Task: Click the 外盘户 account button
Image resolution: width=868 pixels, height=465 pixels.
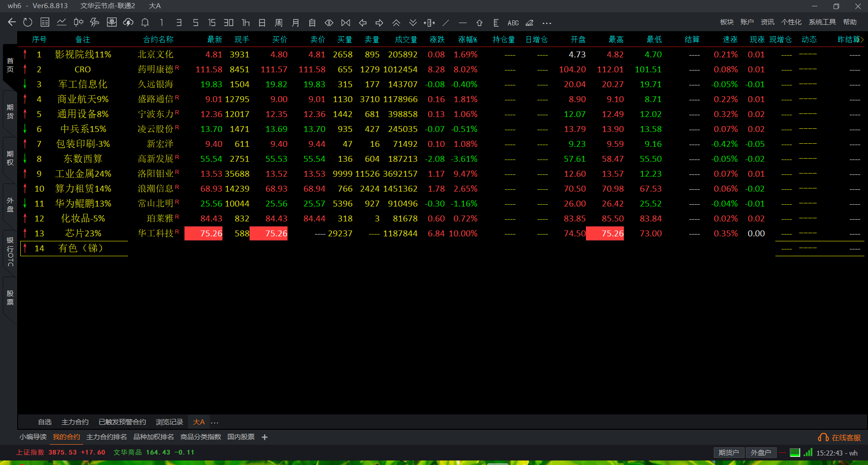Action: pyautogui.click(x=761, y=453)
